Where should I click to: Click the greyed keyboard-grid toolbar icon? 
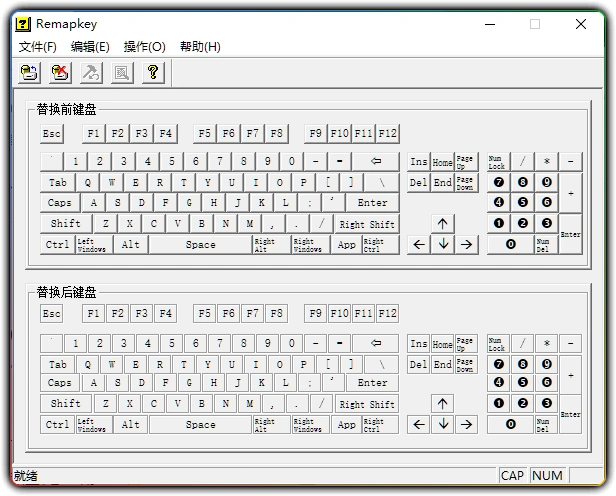[122, 73]
